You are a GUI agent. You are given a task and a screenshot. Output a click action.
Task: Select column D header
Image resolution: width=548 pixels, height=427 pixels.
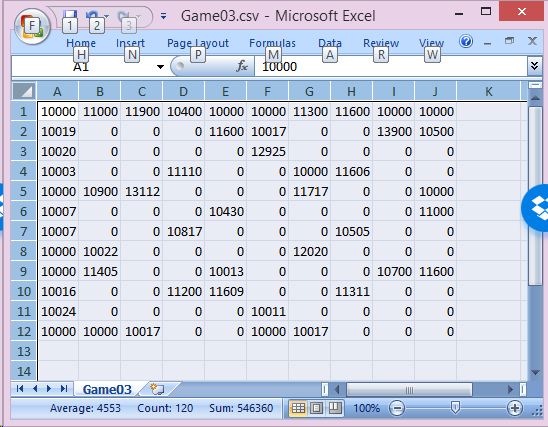pos(183,92)
